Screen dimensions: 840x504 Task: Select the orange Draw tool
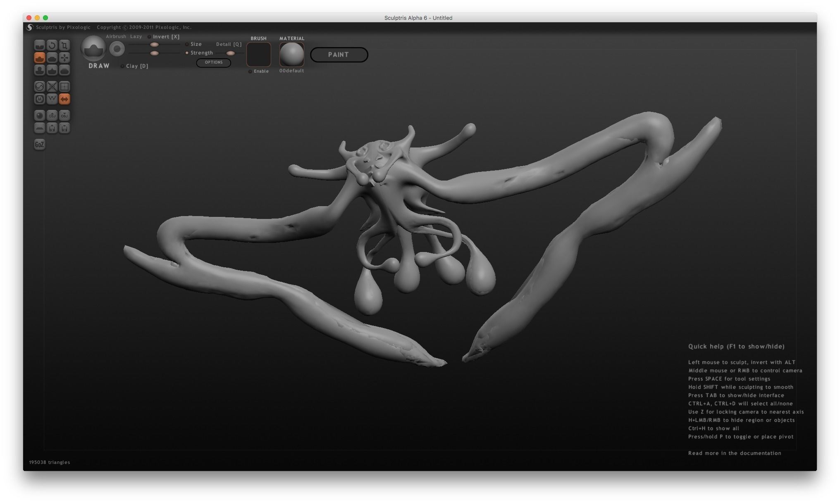click(39, 57)
